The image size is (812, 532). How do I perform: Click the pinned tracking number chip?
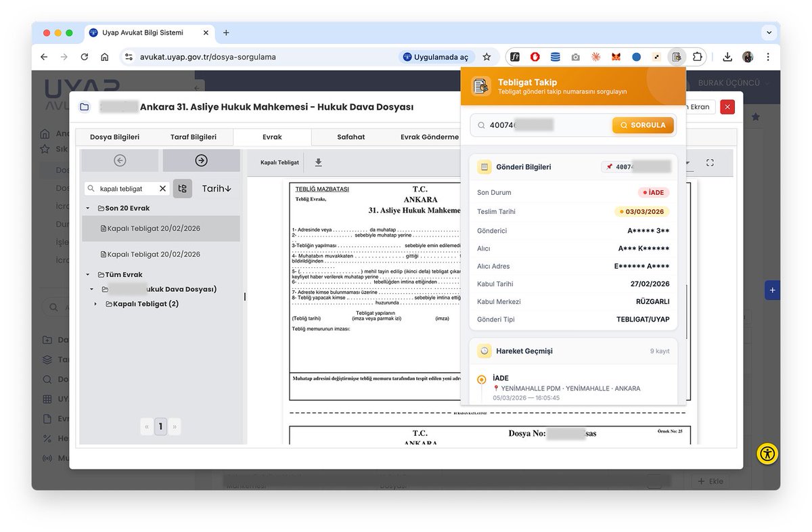coord(636,167)
